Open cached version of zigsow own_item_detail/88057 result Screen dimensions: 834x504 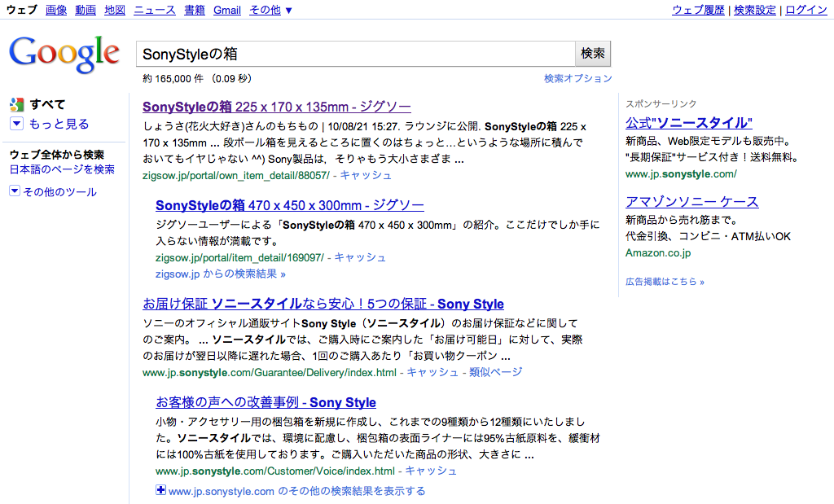[366, 175]
